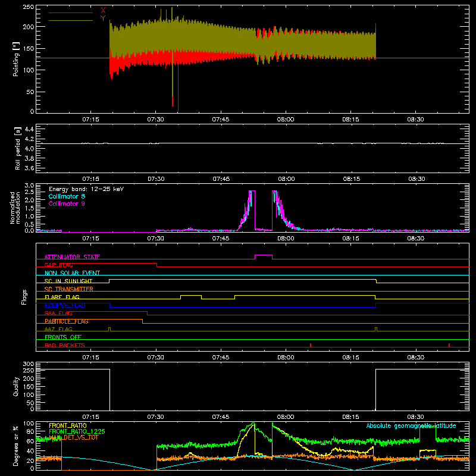
Task: Click the FRONTS_OFF flag label
Action: [63, 337]
